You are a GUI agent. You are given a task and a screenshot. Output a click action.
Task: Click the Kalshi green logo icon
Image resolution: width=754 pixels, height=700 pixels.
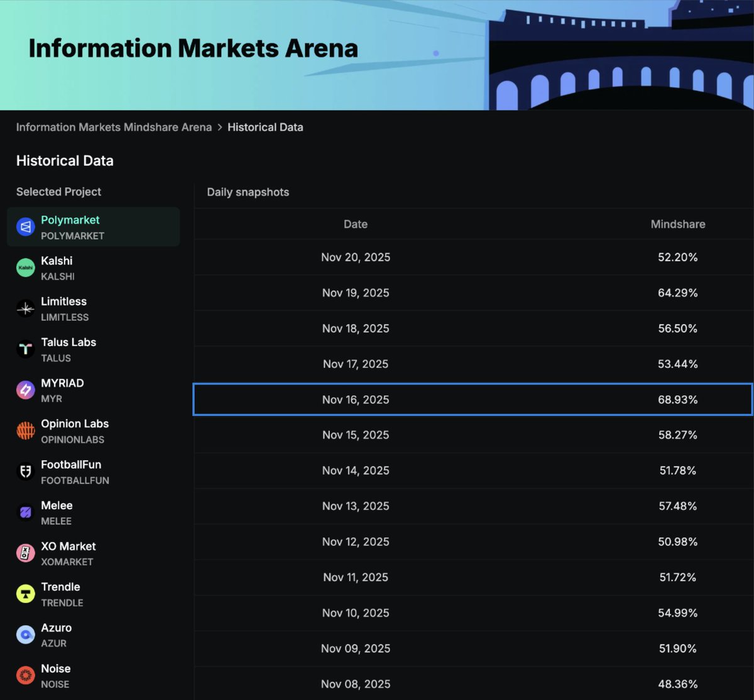25,267
